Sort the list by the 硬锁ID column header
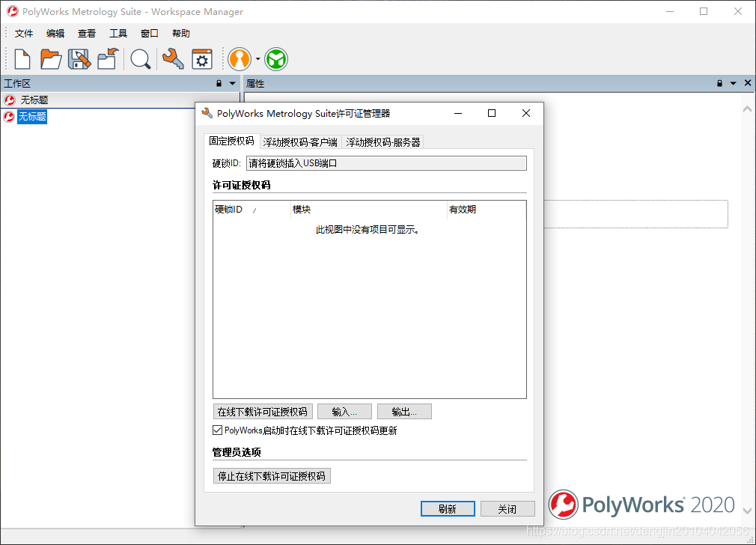Screen dimensions: 756x545 tap(232, 210)
